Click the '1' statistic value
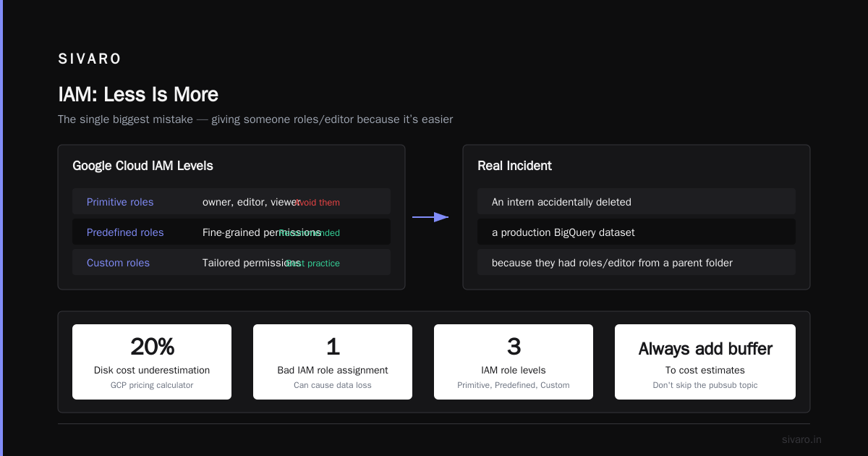The height and width of the screenshot is (456, 868). (333, 347)
